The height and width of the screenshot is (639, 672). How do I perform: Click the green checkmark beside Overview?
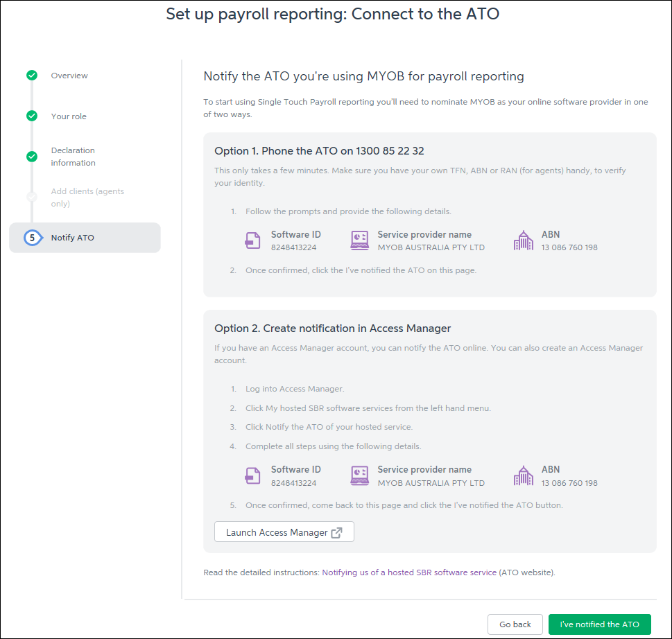[x=32, y=76]
